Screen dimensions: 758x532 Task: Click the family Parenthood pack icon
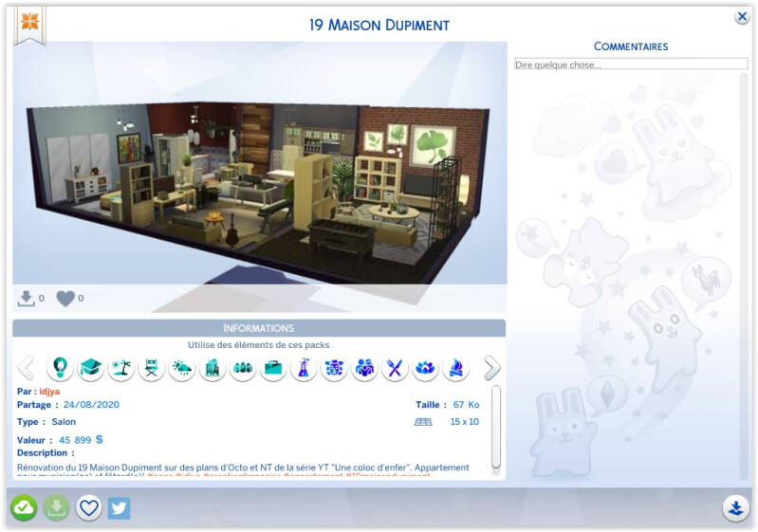pos(364,368)
